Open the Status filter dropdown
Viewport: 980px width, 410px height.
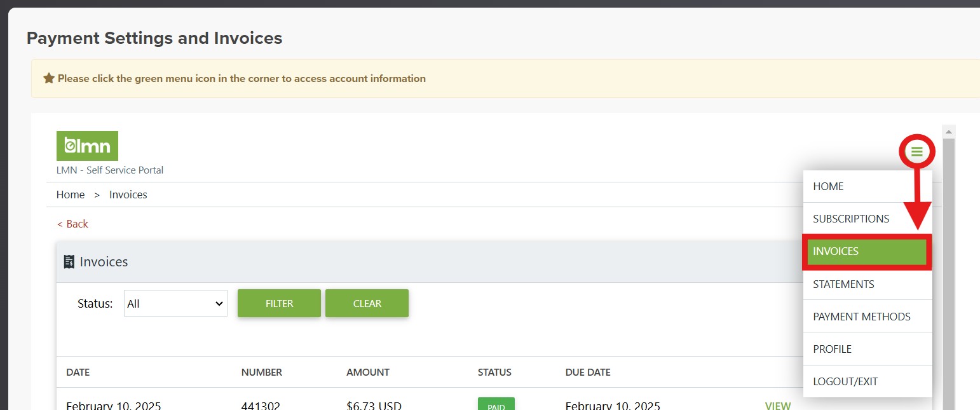175,303
